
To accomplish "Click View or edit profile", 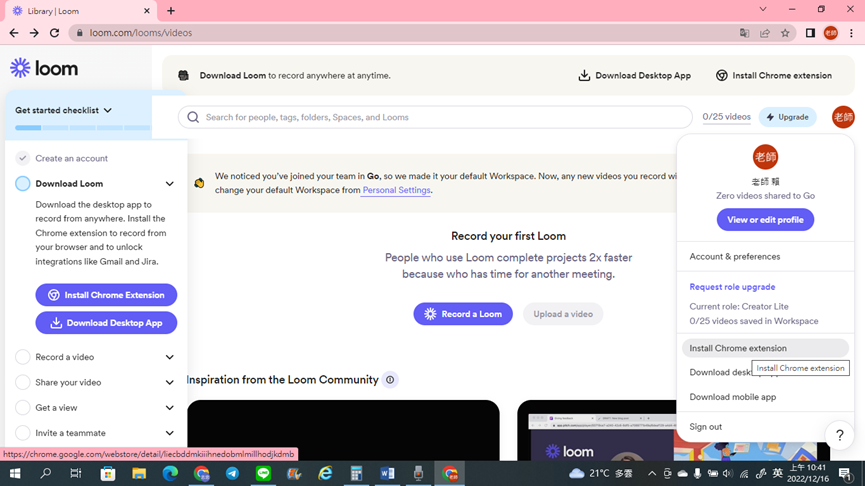I will coord(765,220).
